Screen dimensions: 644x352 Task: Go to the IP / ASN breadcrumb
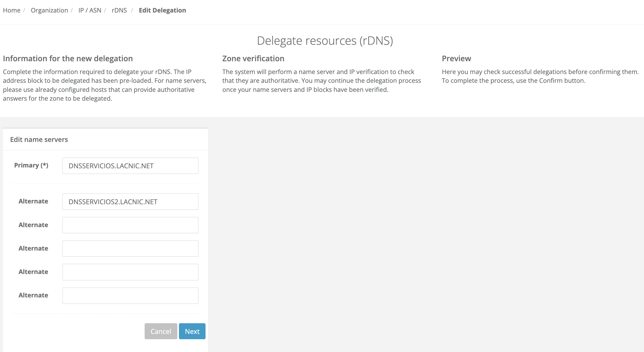90,10
